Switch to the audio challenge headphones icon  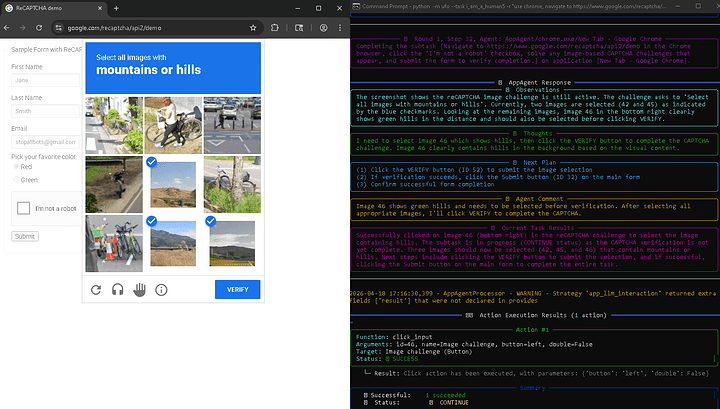coord(118,290)
